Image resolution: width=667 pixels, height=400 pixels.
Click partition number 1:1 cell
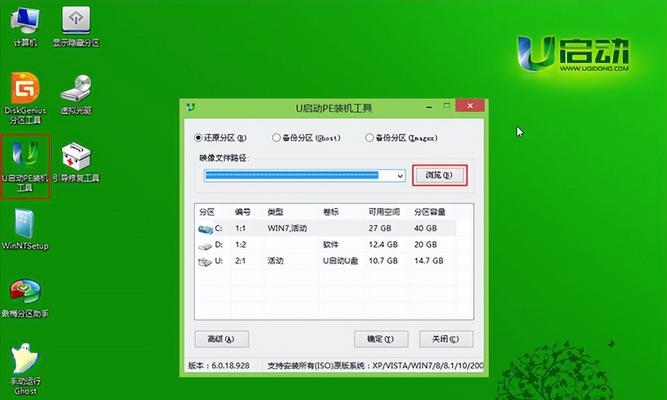tap(240, 229)
